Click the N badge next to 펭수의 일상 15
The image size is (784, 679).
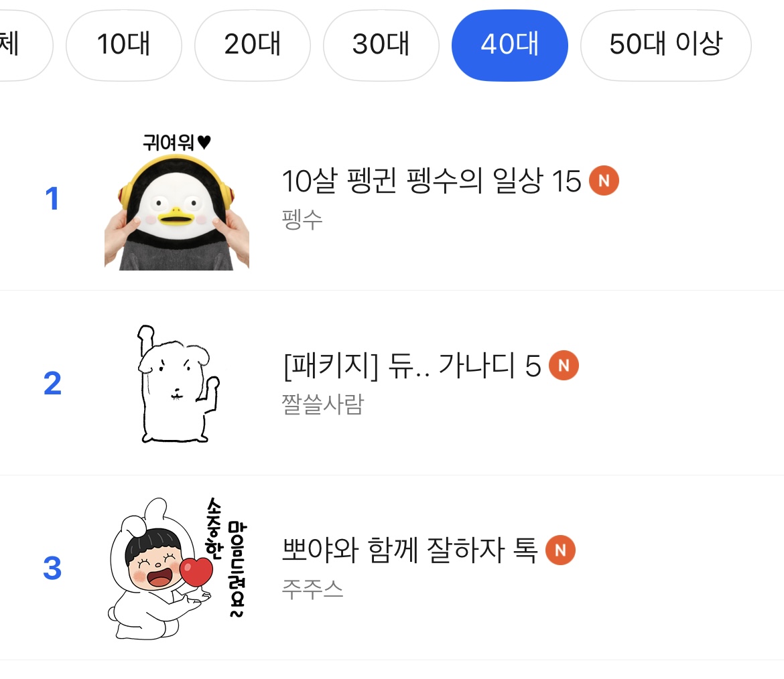coord(604,181)
